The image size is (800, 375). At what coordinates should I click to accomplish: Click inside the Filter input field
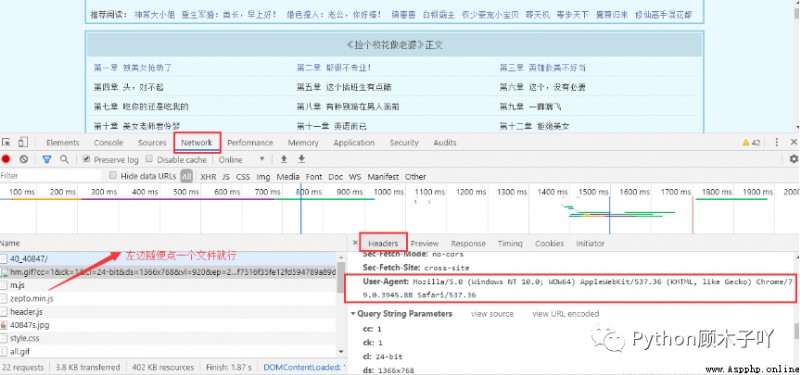51,176
